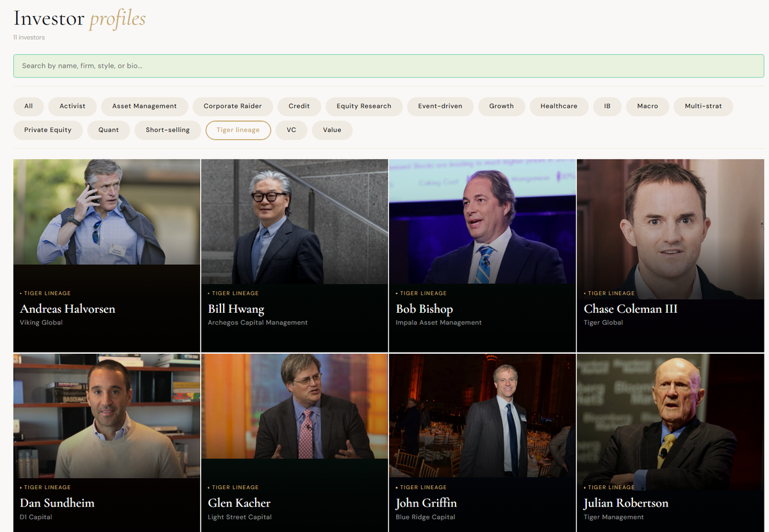Filter investors by VC

click(x=292, y=130)
